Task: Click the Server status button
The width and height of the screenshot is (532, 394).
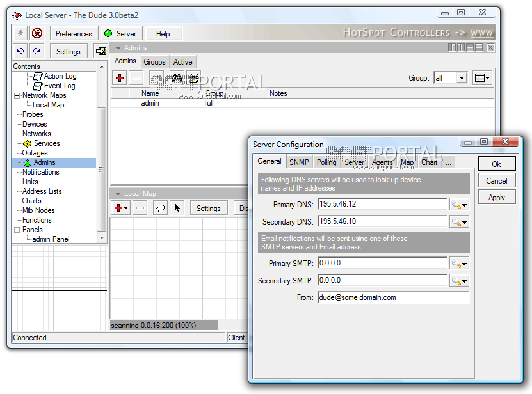Action: 121,33
